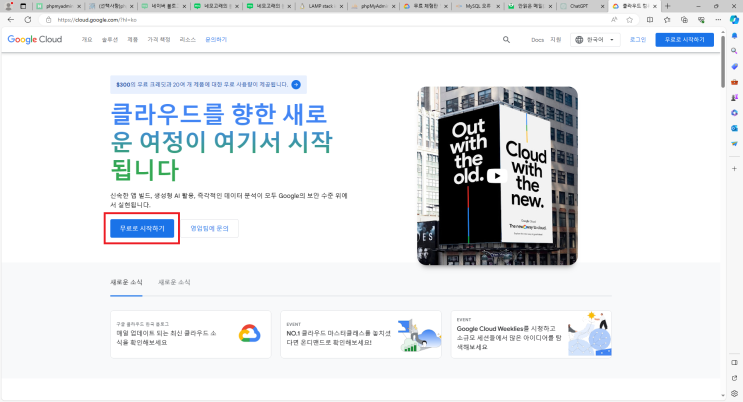Go back with the browser back arrow
Screen dimensions: 743x402
click(x=11, y=20)
